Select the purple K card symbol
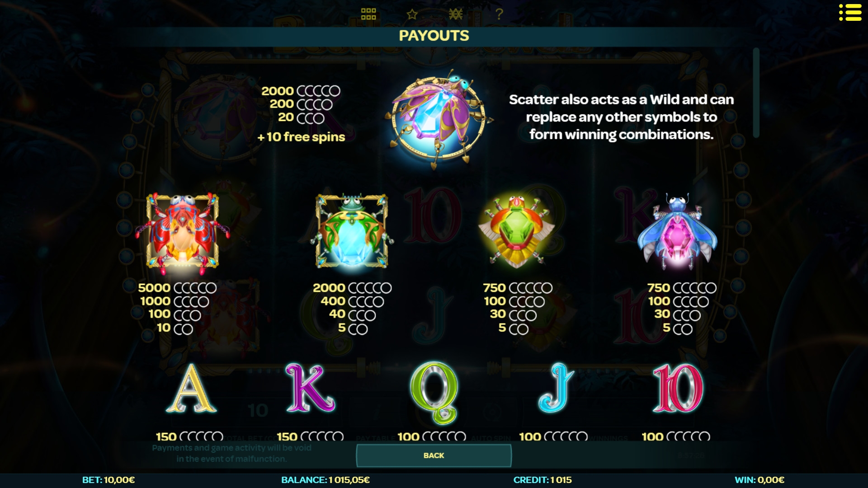The width and height of the screenshot is (868, 488). [310, 389]
